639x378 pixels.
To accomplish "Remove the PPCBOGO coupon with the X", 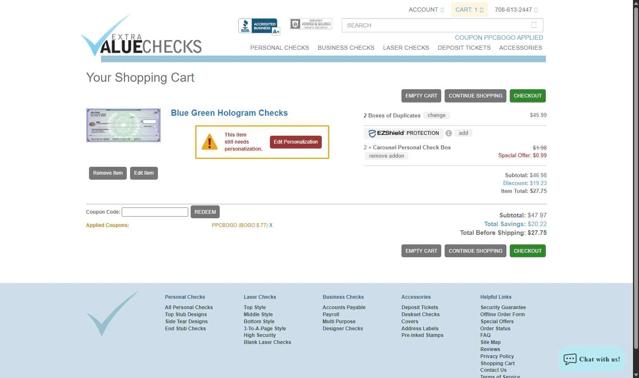I will coord(271,225).
